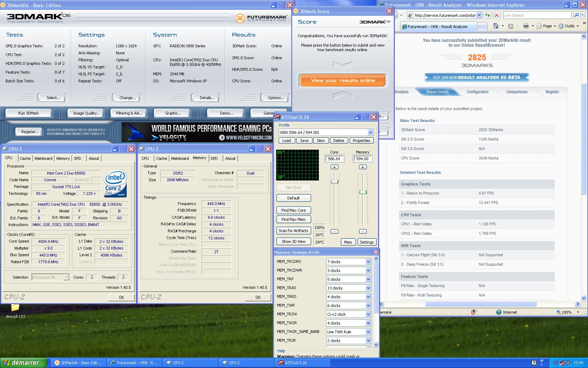Click the Refresh icon in Internet Explorer
Image resolution: width=588 pixels, height=368 pixels.
(x=488, y=15)
